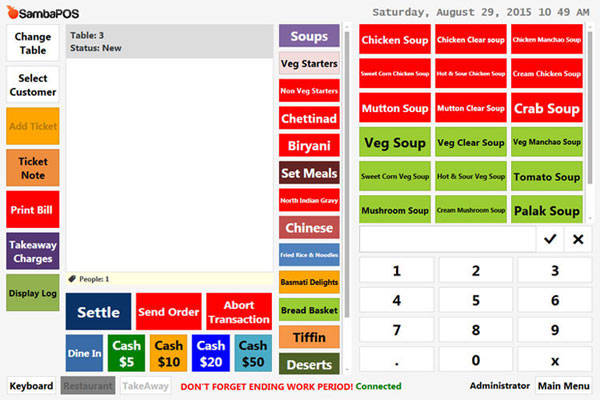Screen dimensions: 600x400
Task: Click the numeric entry field above numpad
Action: tap(447, 239)
